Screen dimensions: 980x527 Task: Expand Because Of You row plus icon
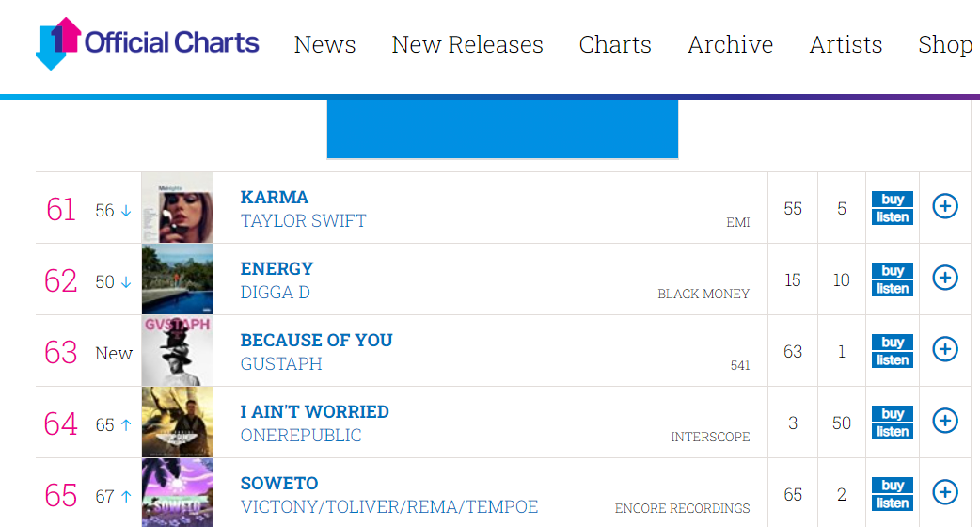945,349
